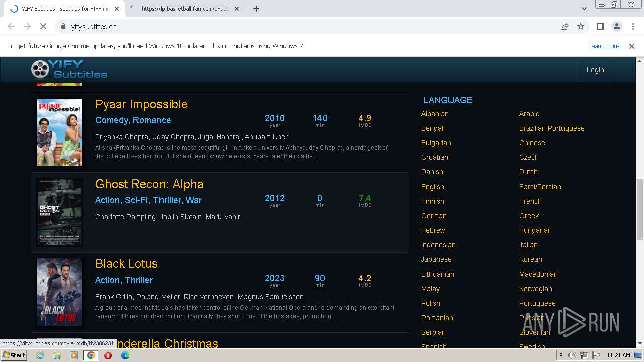Select the Hungarian language
644x362 pixels.
pos(535,230)
